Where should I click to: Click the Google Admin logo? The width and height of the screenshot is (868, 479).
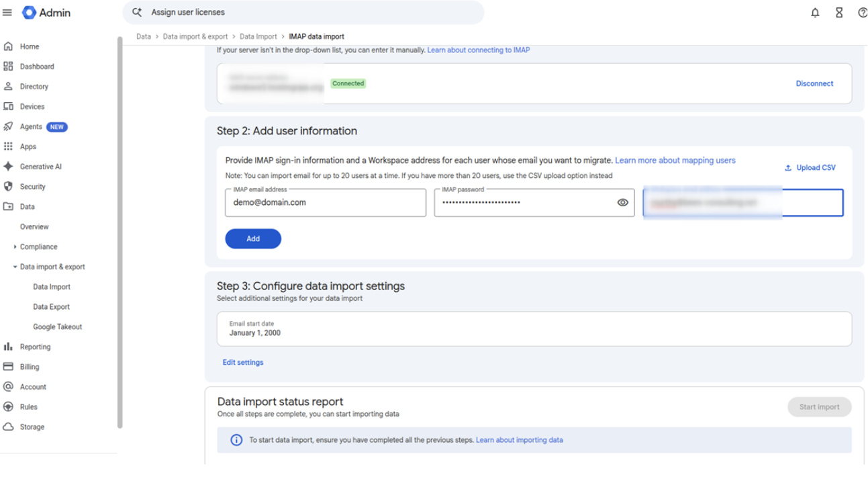(x=46, y=13)
